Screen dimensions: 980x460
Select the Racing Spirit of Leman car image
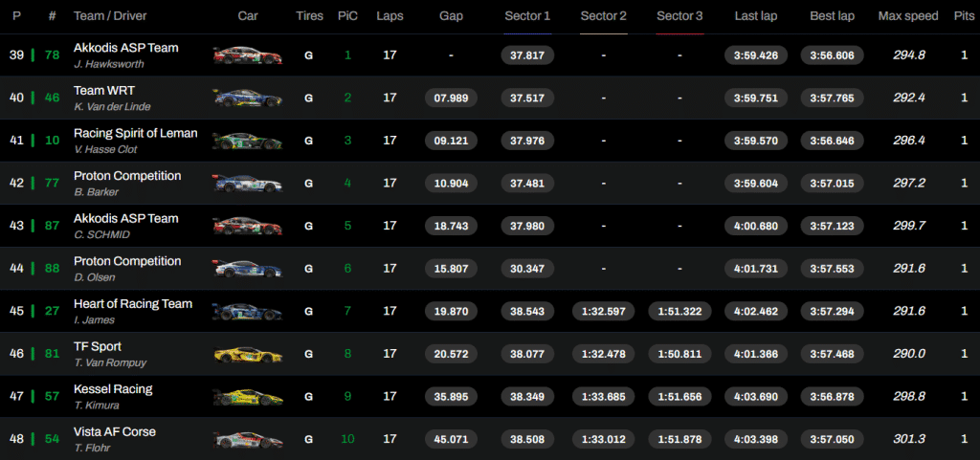pos(248,141)
